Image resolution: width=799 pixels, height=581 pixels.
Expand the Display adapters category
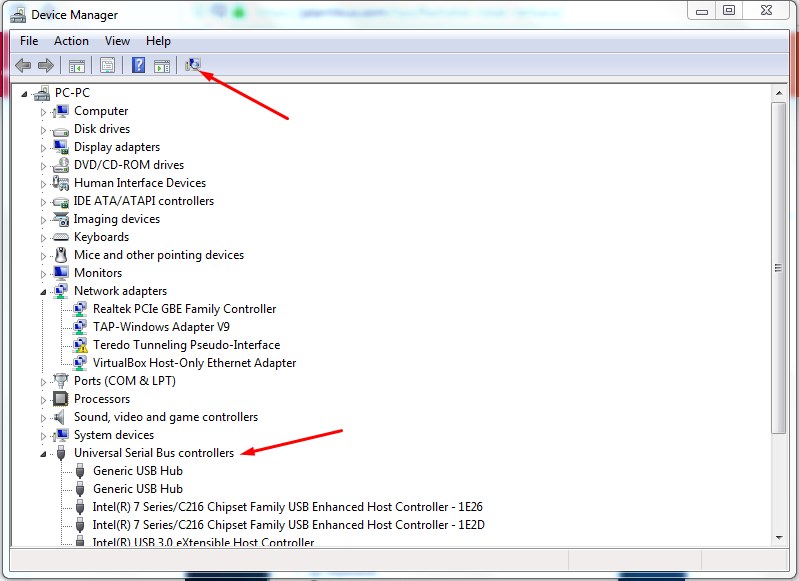click(x=43, y=148)
